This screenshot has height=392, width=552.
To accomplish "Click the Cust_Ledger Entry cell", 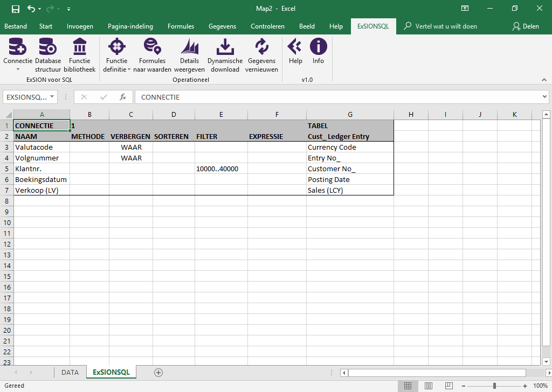I will tap(350, 136).
